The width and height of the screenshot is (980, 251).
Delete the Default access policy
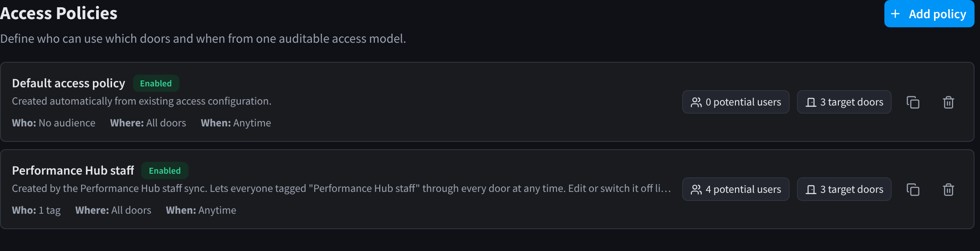949,102
